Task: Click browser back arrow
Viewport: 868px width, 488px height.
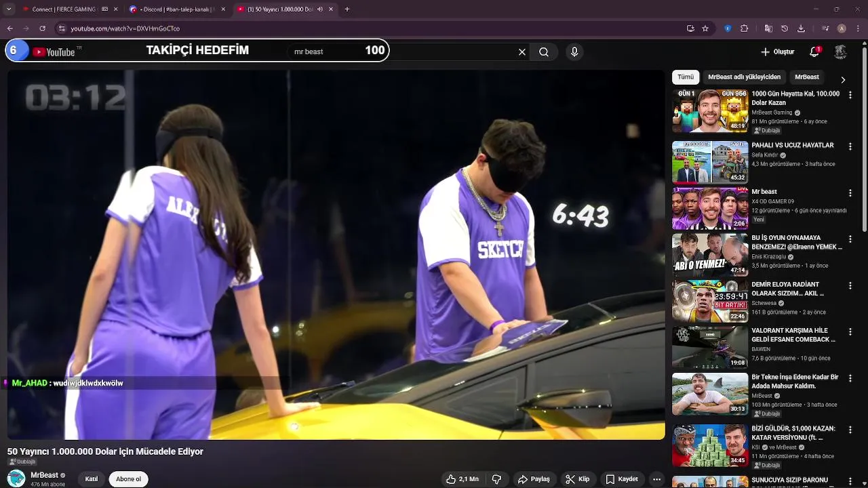Action: pyautogui.click(x=10, y=28)
